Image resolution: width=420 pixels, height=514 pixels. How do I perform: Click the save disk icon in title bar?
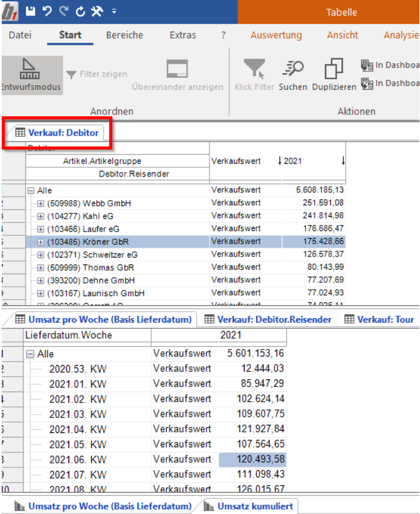pyautogui.click(x=30, y=11)
